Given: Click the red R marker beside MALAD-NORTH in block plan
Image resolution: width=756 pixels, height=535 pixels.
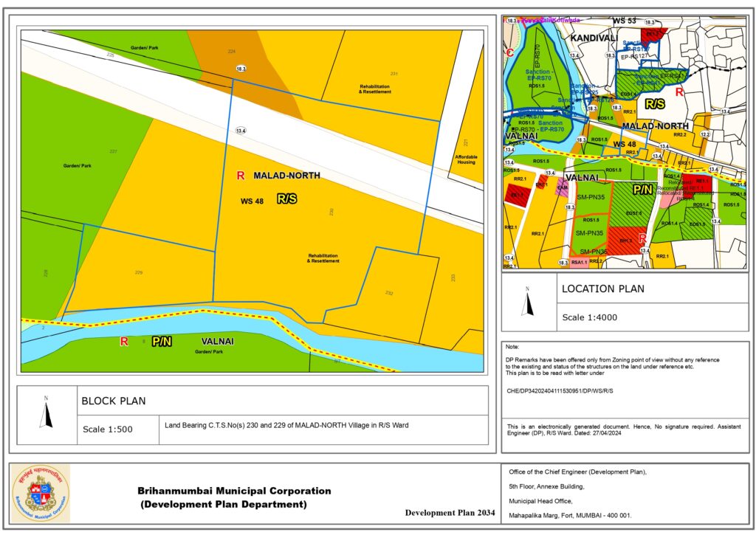Looking at the screenshot, I should (x=240, y=176).
